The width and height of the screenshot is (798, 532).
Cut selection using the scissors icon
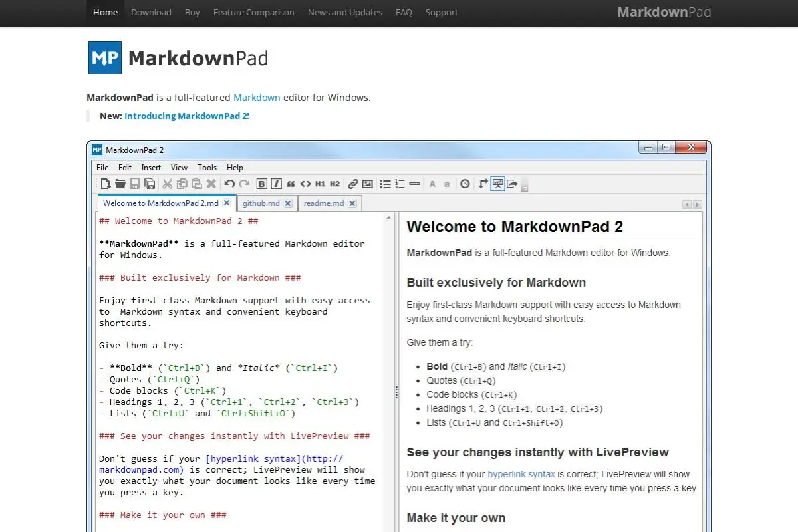168,184
